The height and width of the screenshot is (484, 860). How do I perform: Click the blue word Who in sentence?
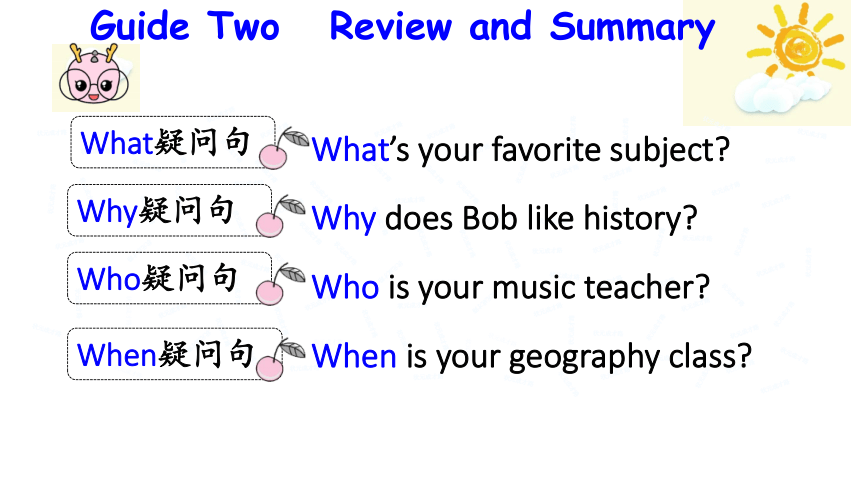(346, 287)
